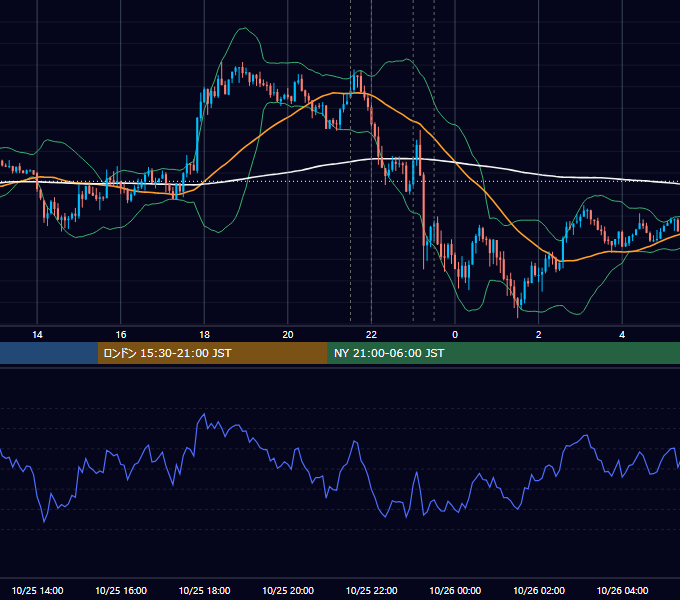Click the 10/25 18:00 date label

click(x=204, y=590)
